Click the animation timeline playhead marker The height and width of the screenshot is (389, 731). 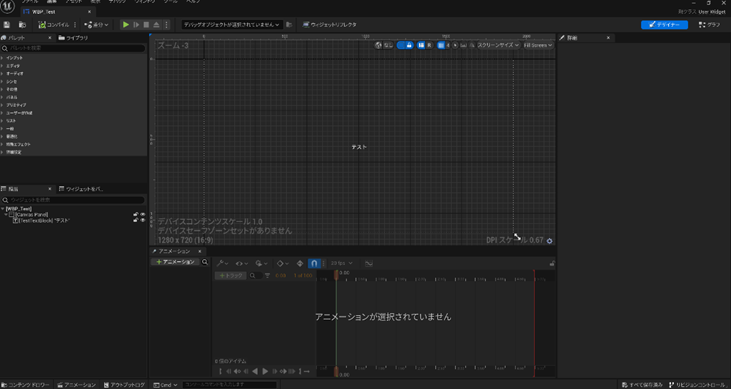336,276
